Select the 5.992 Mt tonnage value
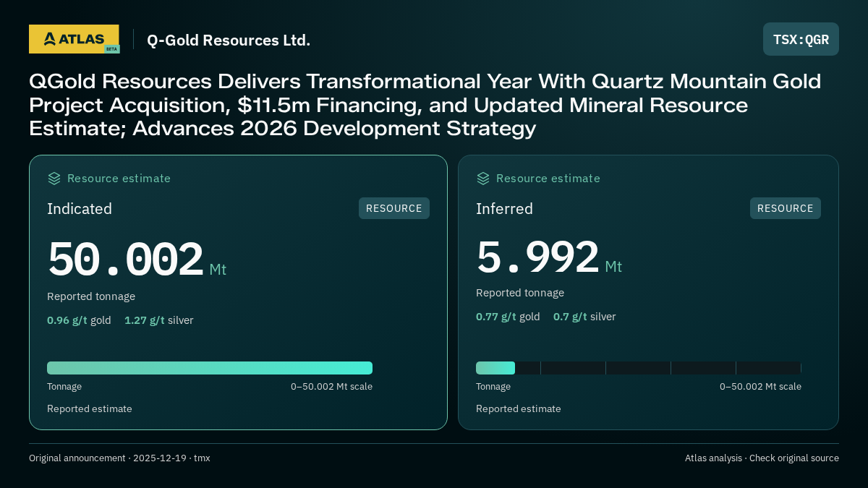 point(549,257)
